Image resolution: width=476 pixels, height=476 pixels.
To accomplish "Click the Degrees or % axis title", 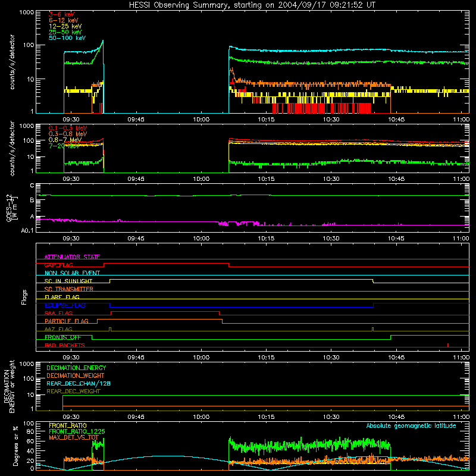I will (15, 446).
